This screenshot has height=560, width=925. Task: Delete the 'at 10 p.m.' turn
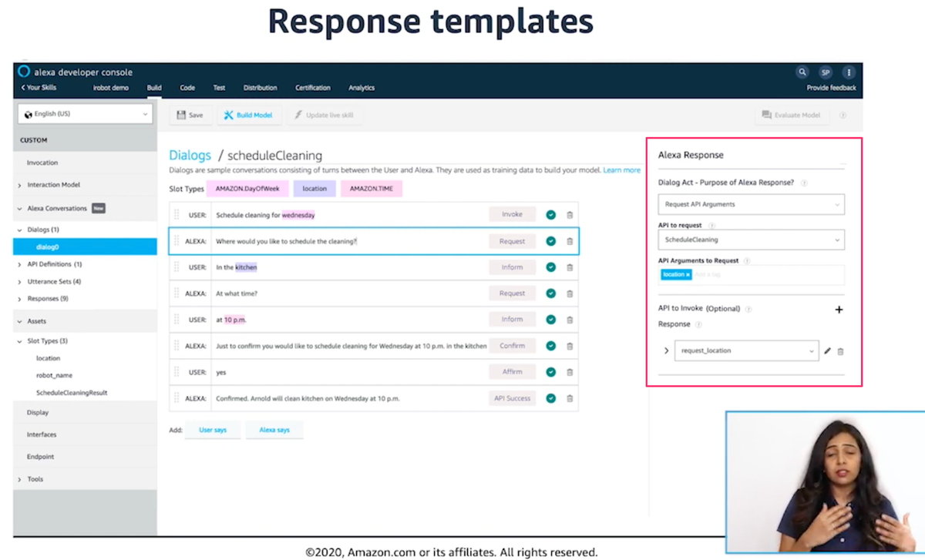coord(570,320)
